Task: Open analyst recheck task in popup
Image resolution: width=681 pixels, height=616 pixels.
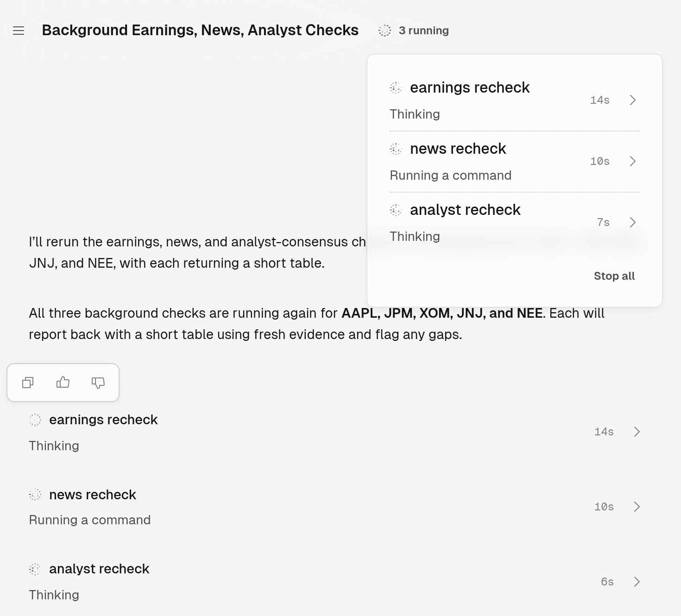Action: [x=515, y=223]
